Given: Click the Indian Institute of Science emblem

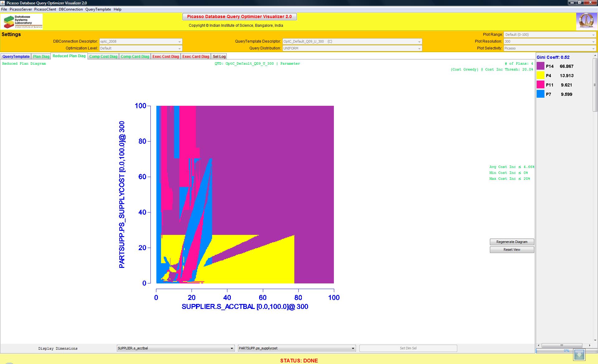Looking at the screenshot, I should point(586,21).
